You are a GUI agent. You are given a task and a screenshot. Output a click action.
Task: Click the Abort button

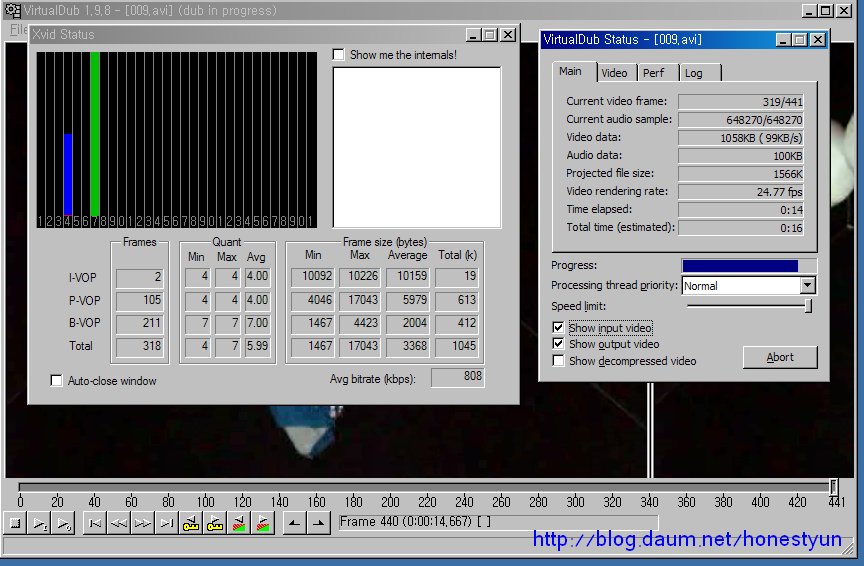coord(780,357)
